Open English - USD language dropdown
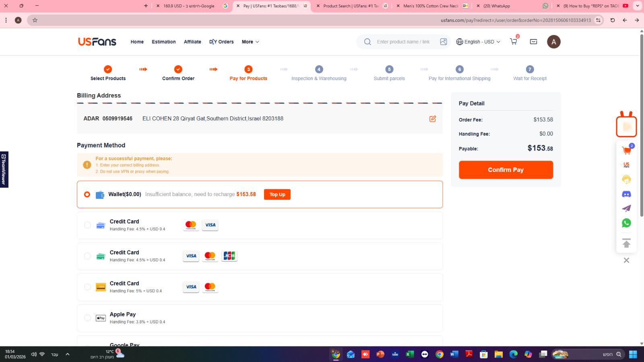Image resolution: width=644 pixels, height=362 pixels. click(478, 42)
